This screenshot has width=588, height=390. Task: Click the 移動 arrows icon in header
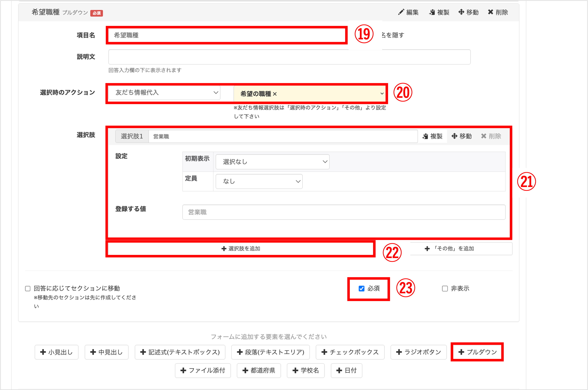(461, 12)
